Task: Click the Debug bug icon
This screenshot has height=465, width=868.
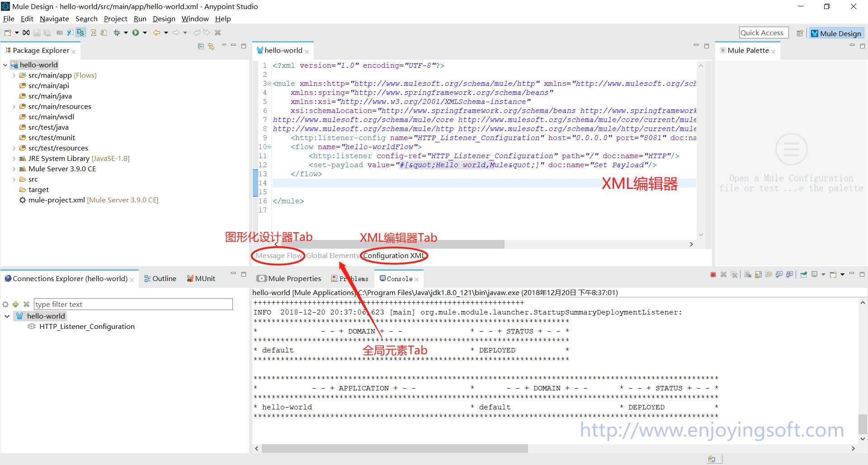Action: [117, 33]
